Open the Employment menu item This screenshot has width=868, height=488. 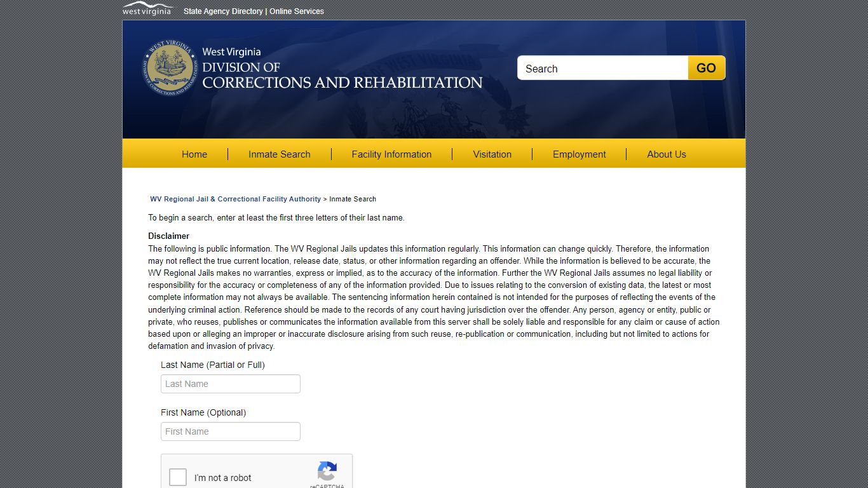click(579, 154)
